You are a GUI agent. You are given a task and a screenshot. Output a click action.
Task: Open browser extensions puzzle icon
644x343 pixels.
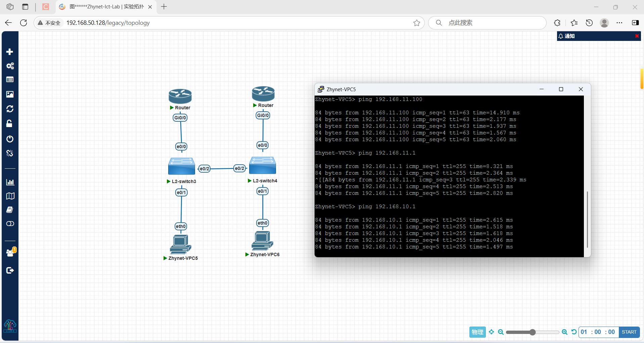point(557,23)
